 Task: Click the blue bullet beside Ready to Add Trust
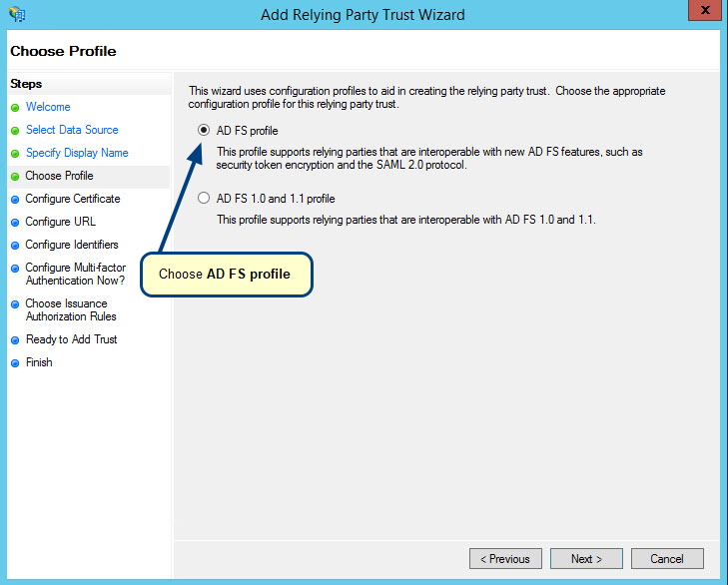click(x=15, y=339)
